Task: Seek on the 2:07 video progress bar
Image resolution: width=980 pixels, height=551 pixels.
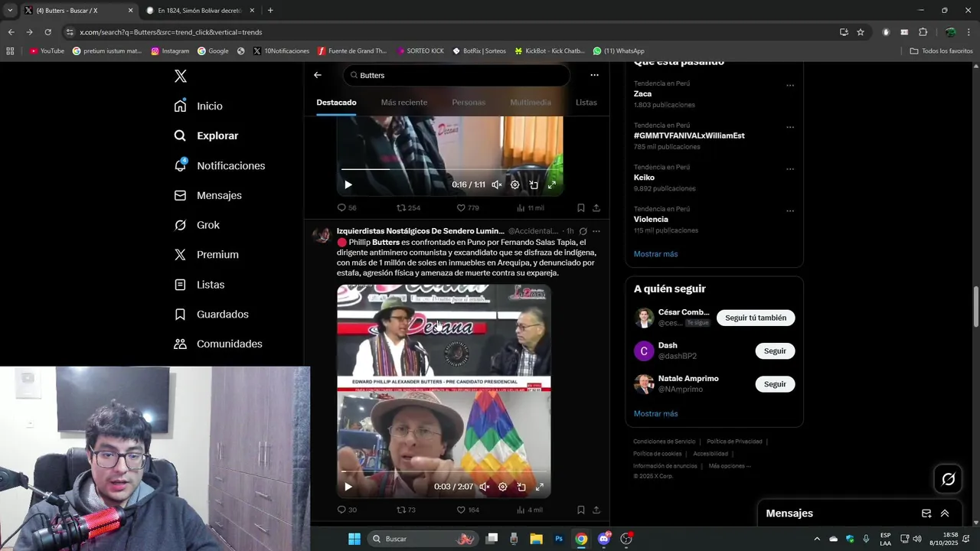Action: pos(443,471)
